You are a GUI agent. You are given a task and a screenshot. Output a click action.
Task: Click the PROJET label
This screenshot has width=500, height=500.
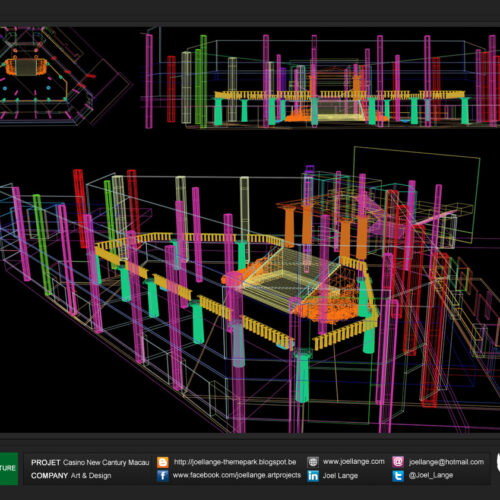(45, 463)
